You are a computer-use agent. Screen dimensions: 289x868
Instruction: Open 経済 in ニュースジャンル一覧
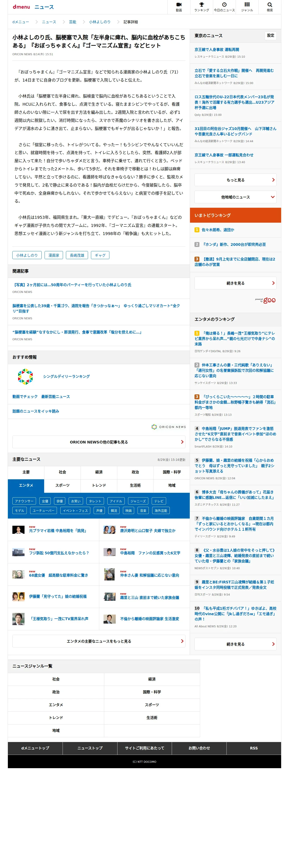(152, 679)
